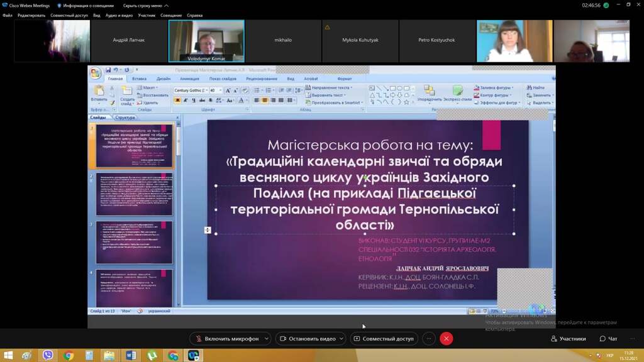The width and height of the screenshot is (644, 362).
Task: Open the Webex app icon in taskbar
Action: pyautogui.click(x=194, y=356)
